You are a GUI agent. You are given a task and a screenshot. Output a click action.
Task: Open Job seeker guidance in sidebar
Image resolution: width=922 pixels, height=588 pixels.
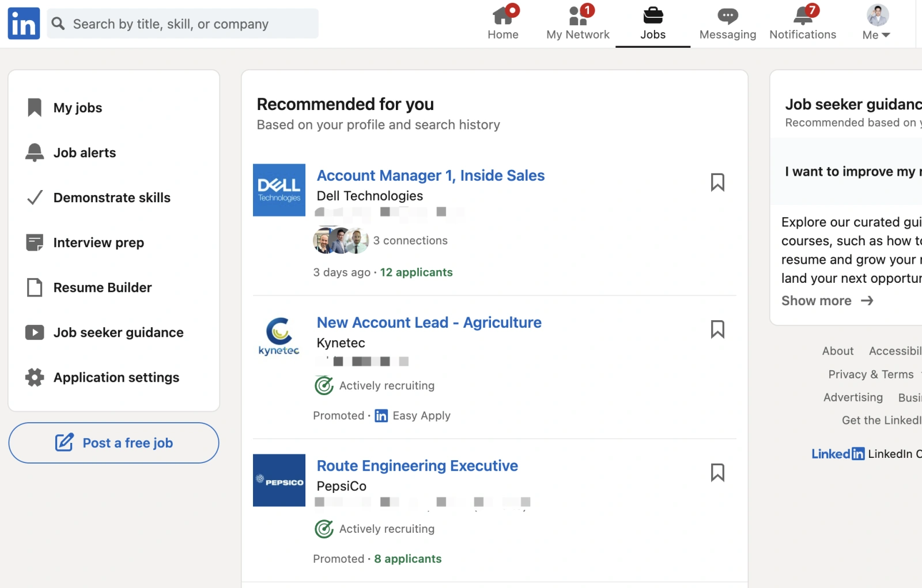118,332
